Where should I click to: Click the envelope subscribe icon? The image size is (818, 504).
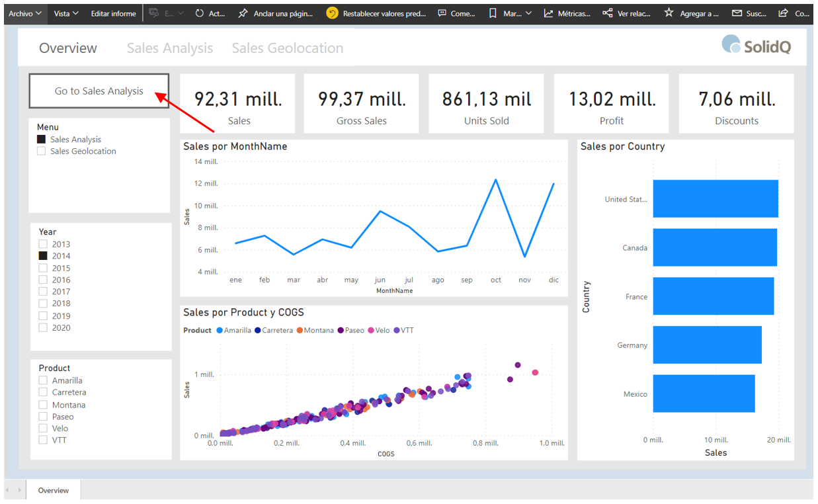pos(737,13)
